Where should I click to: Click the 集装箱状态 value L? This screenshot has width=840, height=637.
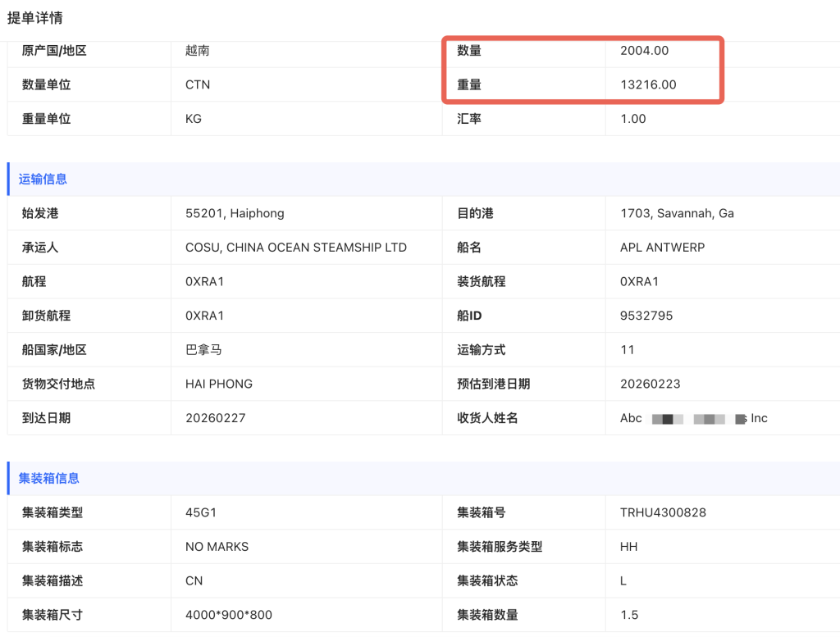(623, 580)
